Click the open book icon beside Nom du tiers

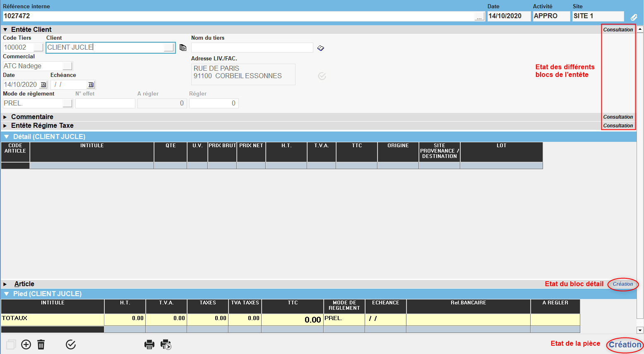pos(321,48)
